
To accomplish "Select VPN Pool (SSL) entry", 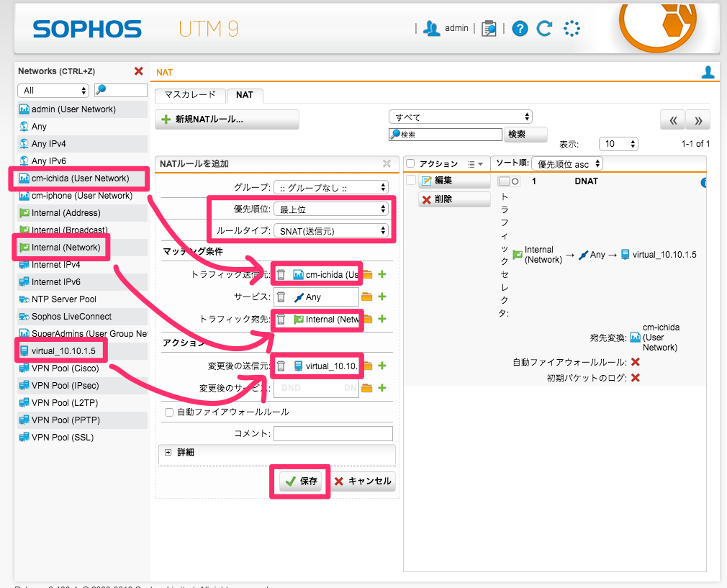I will 82,438.
